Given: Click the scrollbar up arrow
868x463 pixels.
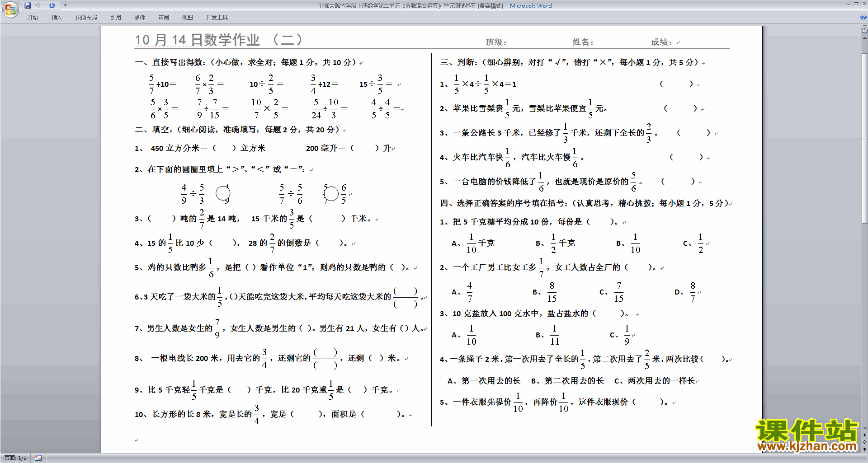Looking at the screenshot, I should [864, 38].
